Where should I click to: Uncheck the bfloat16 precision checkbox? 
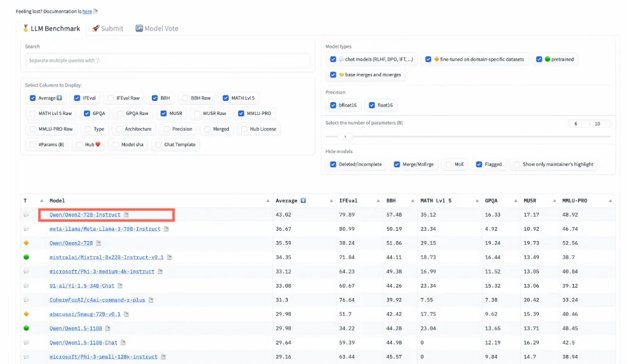pos(333,105)
